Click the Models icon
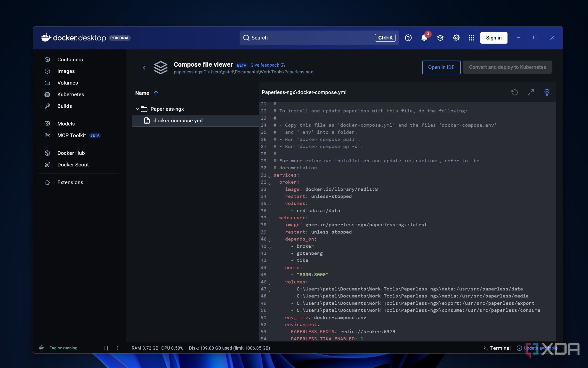The image size is (588, 368). pos(47,124)
